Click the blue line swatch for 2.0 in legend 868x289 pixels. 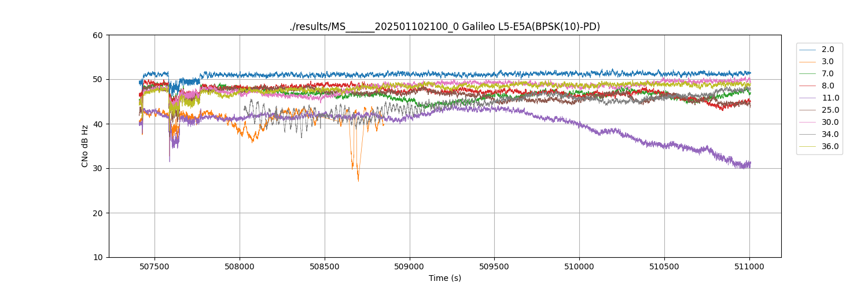(807, 50)
